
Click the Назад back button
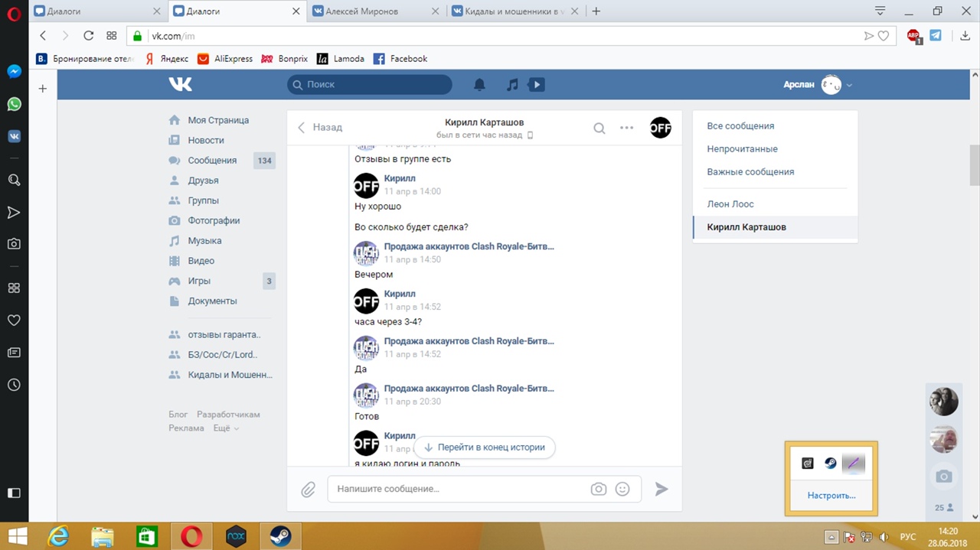[x=320, y=128]
